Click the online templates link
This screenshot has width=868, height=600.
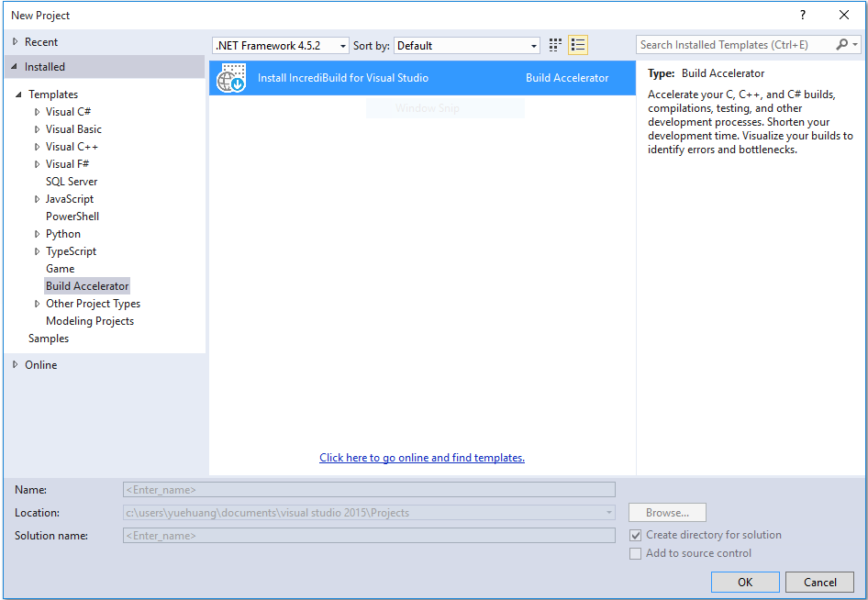pos(422,458)
